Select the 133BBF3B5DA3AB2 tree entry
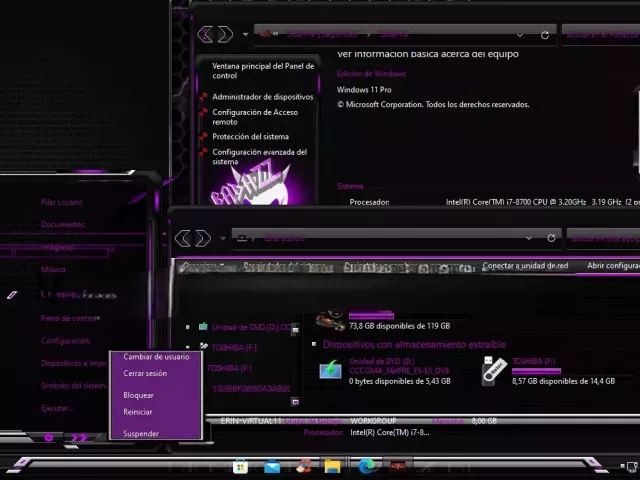This screenshot has height=480, width=640. click(x=251, y=389)
